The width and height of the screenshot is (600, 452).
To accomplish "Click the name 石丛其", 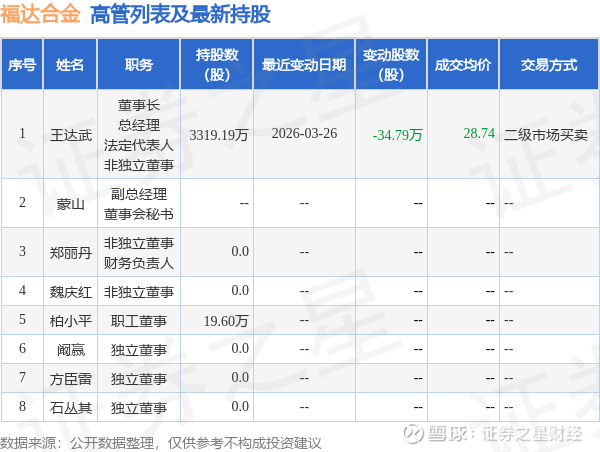I will [71, 408].
